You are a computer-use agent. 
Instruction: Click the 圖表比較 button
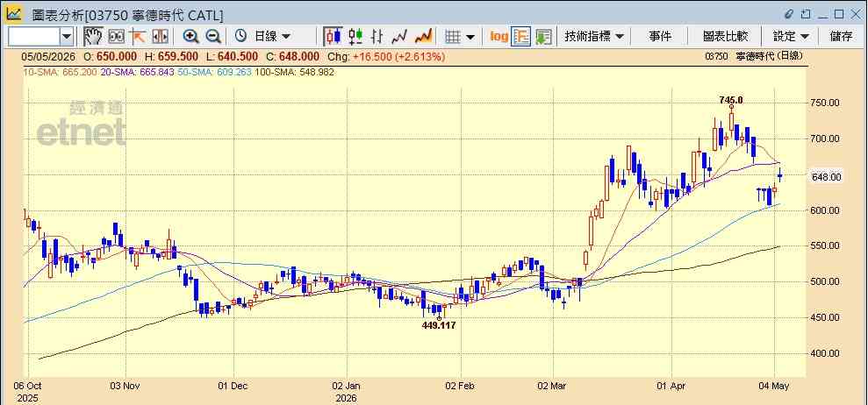[725, 37]
